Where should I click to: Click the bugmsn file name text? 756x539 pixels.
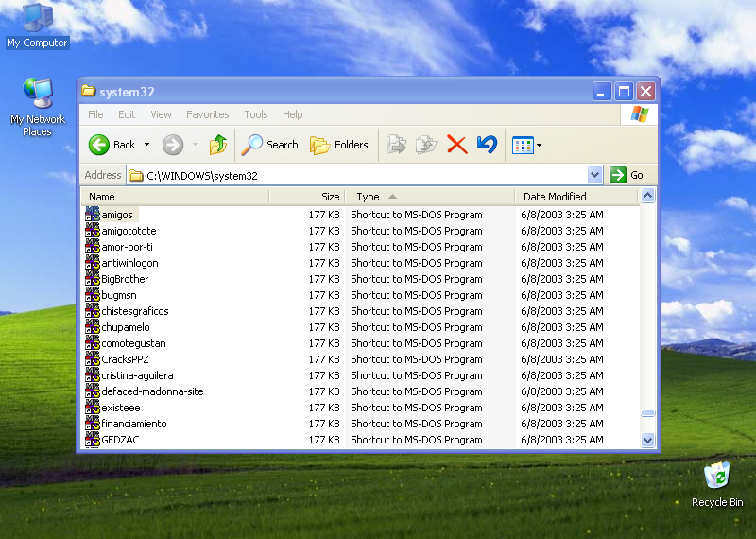click(119, 294)
